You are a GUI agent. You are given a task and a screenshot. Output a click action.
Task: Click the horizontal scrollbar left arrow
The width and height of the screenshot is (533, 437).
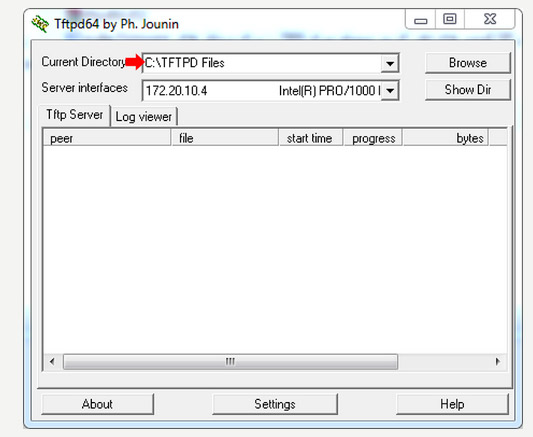(x=52, y=361)
